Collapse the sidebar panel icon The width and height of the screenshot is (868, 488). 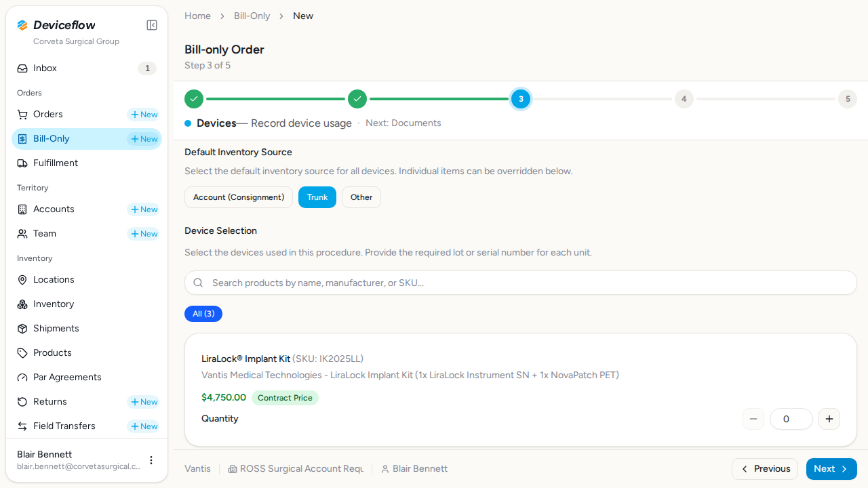tap(152, 25)
